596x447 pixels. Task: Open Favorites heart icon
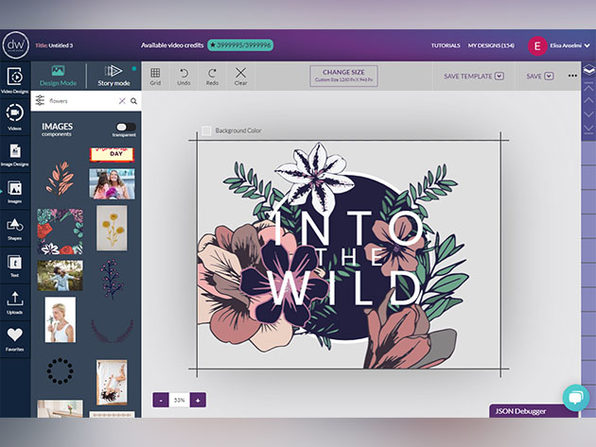click(15, 339)
